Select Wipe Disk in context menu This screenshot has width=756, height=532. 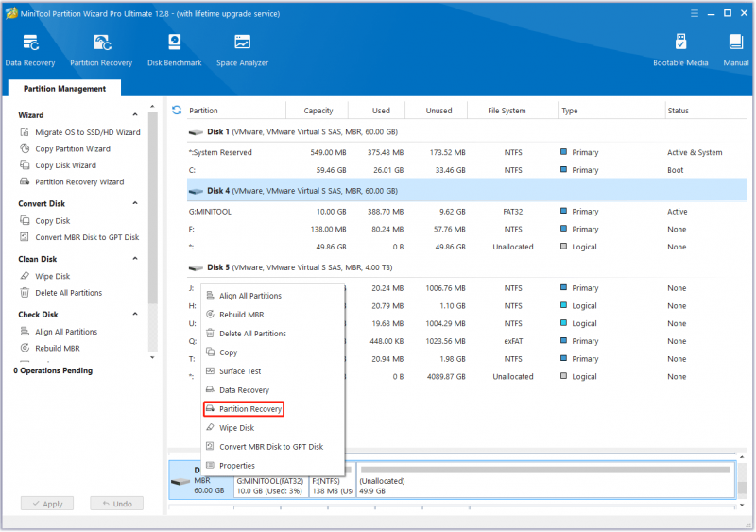[273, 428]
